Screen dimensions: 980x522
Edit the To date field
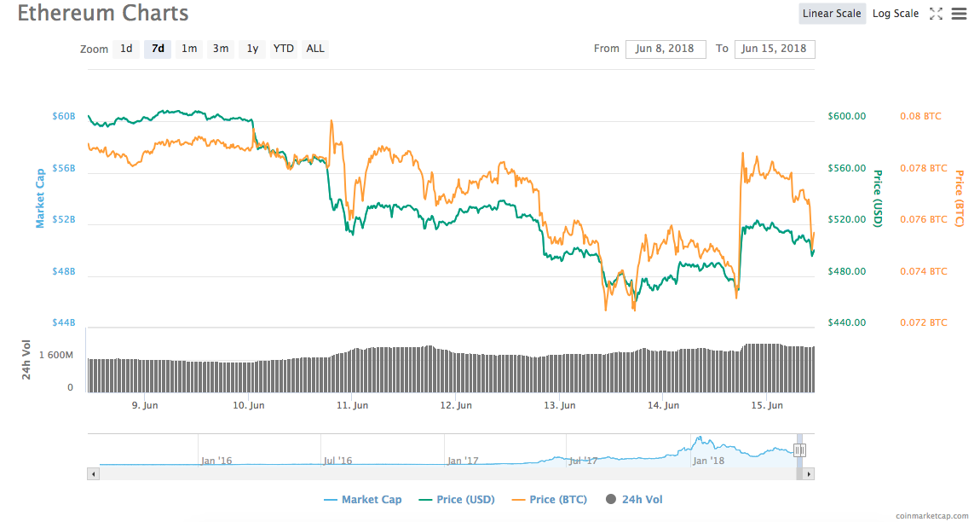pos(774,49)
